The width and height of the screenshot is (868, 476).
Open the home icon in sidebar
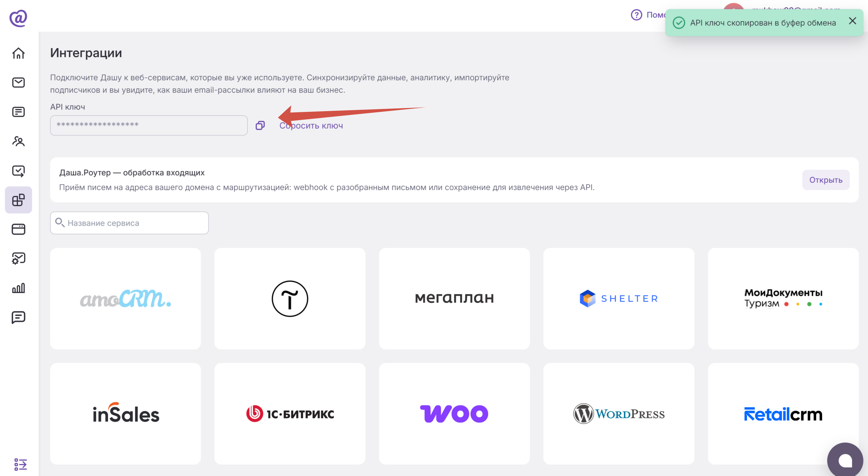19,53
